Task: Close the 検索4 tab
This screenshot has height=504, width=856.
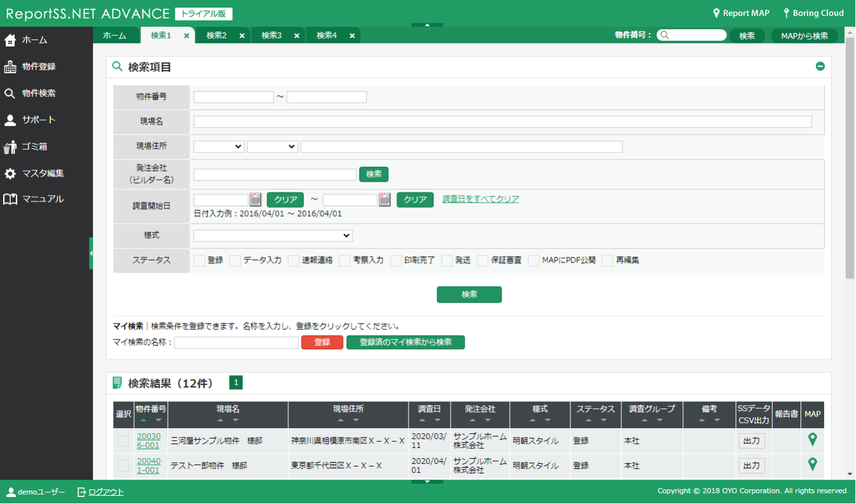Action: [x=352, y=36]
